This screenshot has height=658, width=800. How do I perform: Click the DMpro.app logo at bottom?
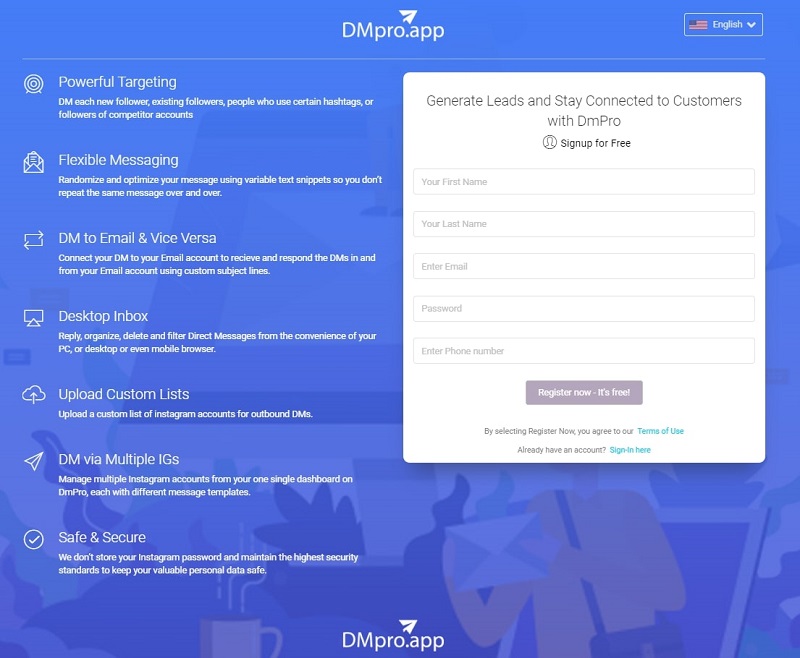coord(393,636)
